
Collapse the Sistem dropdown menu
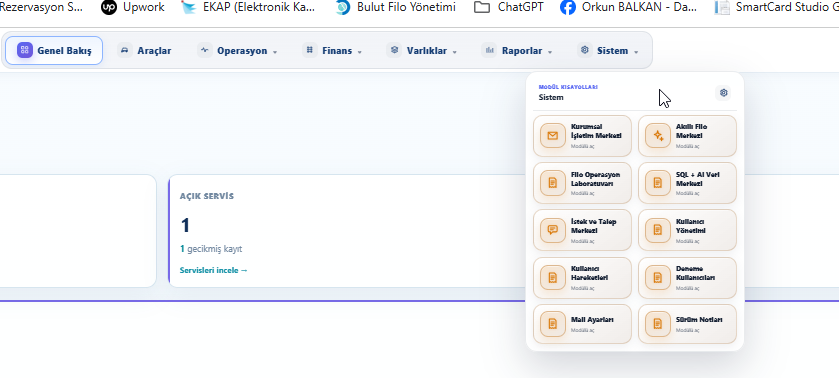[608, 51]
